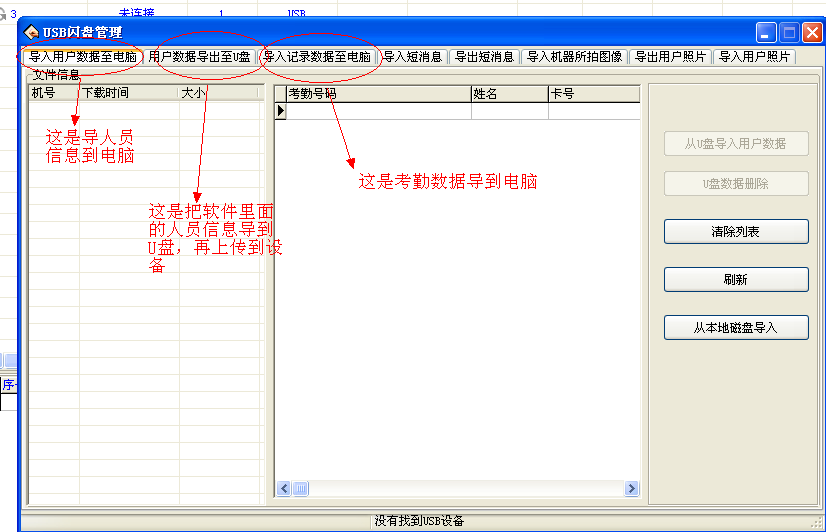Open the 导出用户照片 tab
This screenshot has height=532, width=826.
click(670, 57)
